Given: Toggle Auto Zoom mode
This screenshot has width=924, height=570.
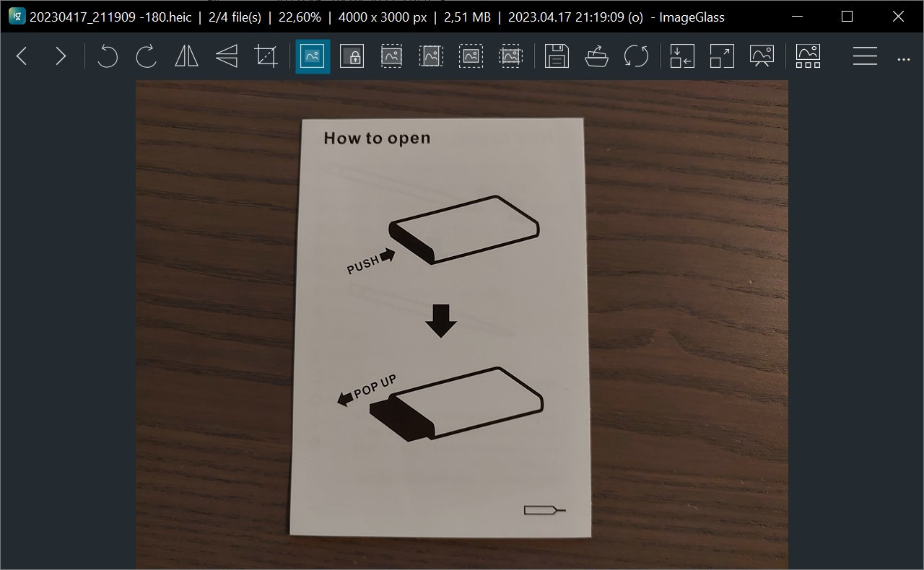Looking at the screenshot, I should click(x=311, y=56).
